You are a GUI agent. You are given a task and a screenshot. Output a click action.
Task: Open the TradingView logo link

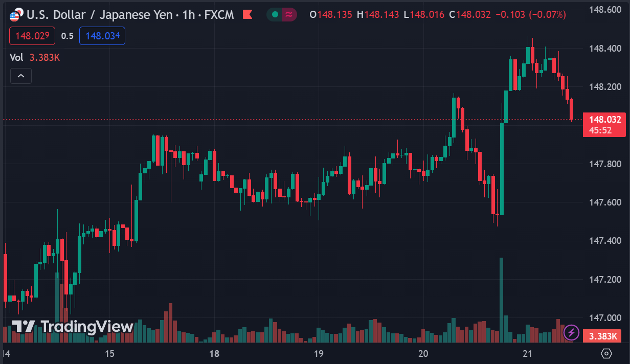pyautogui.click(x=73, y=327)
